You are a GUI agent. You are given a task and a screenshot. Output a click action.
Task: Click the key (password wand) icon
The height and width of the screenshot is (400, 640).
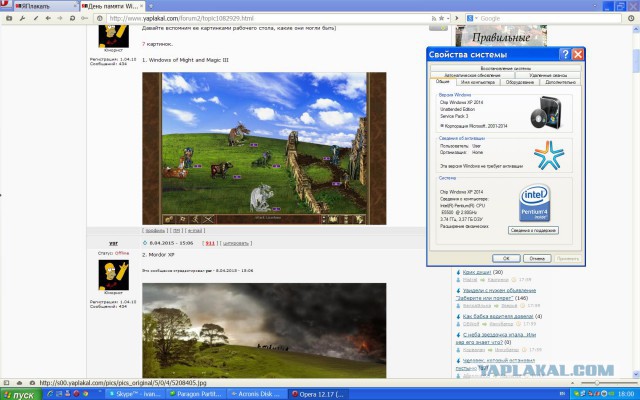click(x=84, y=18)
